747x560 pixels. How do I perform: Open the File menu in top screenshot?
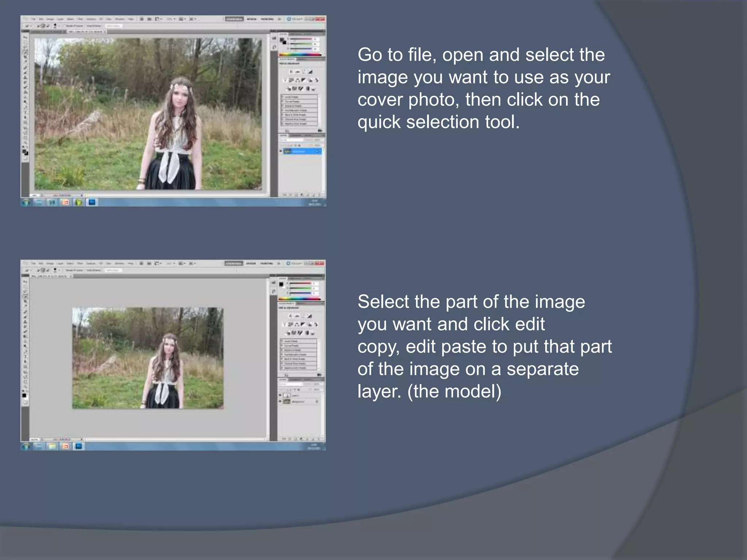click(x=33, y=19)
